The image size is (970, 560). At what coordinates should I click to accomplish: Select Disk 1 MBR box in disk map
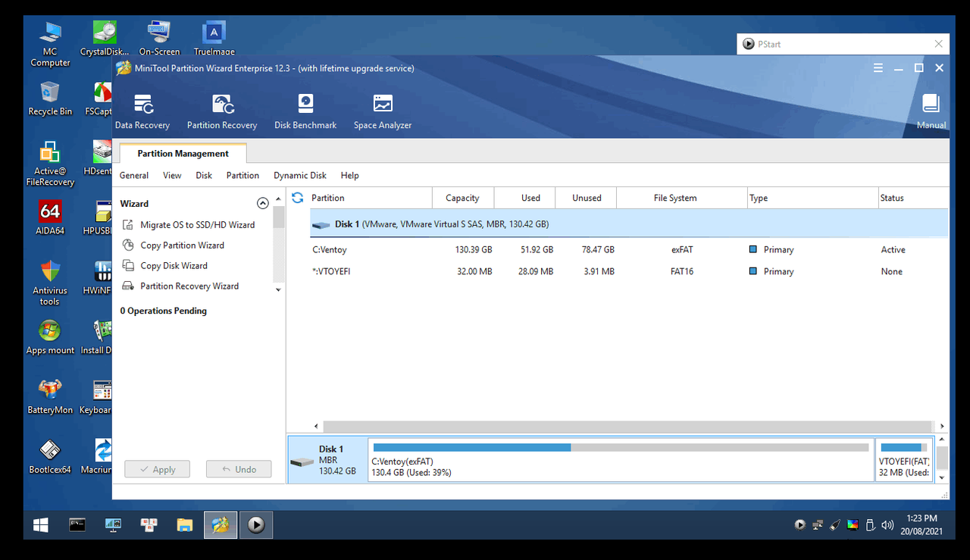tap(327, 460)
